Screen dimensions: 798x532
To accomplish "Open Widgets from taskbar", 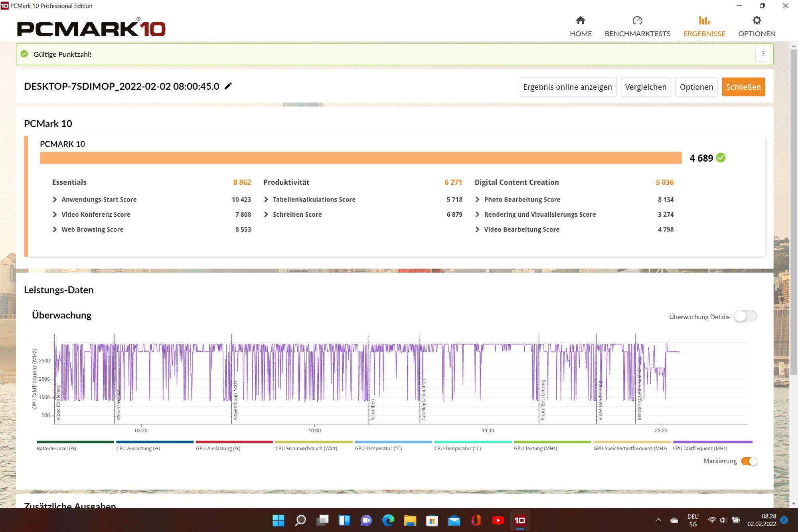I will [x=344, y=520].
